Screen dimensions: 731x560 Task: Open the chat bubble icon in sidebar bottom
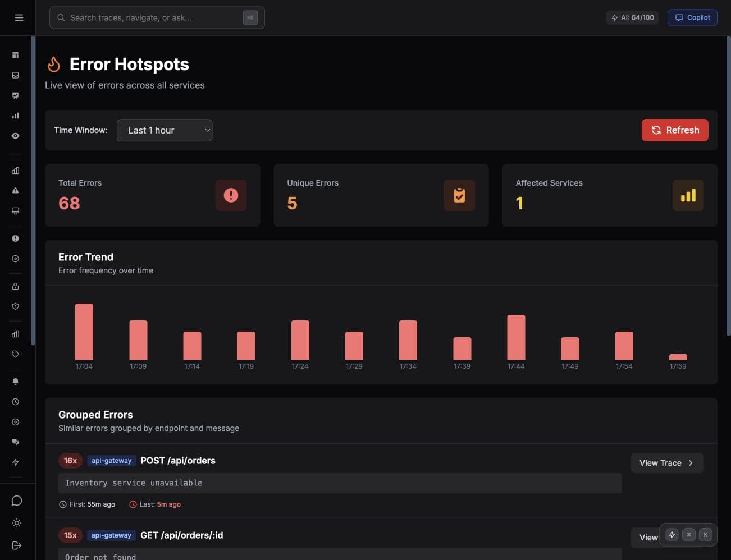pos(17,501)
